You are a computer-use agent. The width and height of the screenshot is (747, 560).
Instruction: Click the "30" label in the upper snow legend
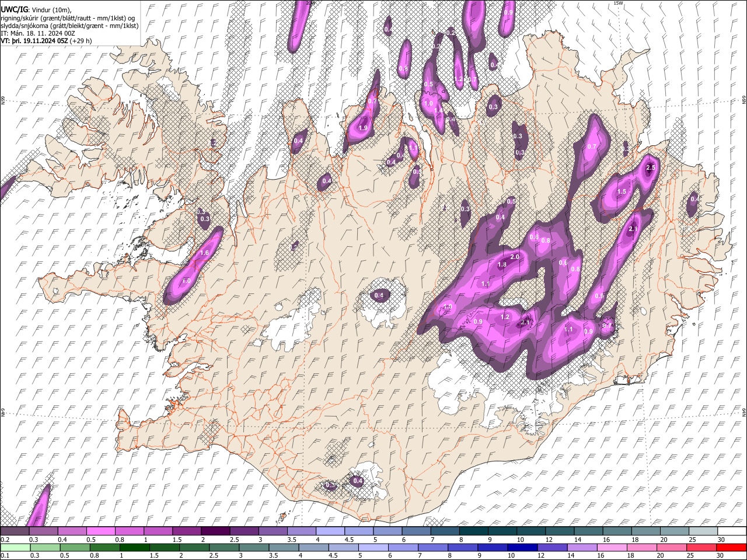721,540
